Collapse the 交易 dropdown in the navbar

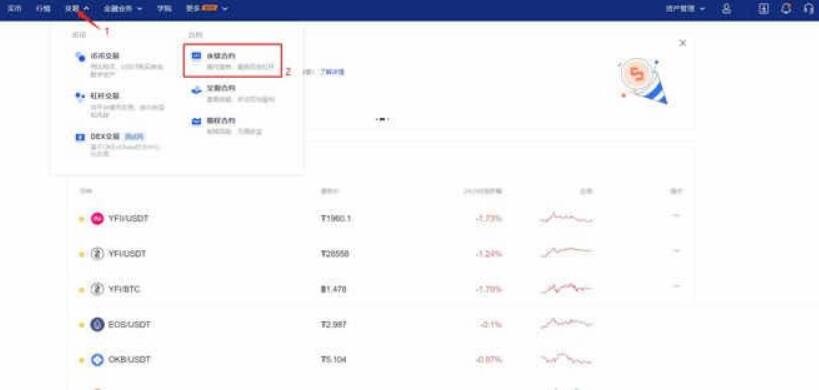77,9
